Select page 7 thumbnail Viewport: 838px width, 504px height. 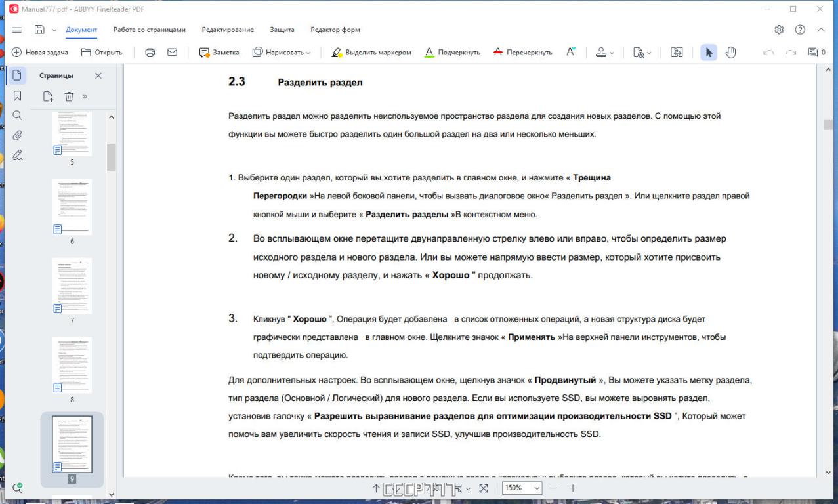coord(72,285)
